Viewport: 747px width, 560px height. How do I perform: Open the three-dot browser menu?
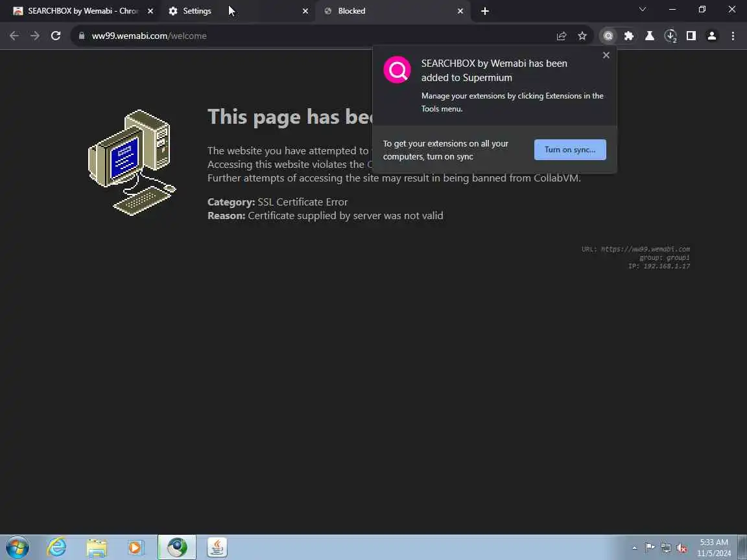(733, 36)
